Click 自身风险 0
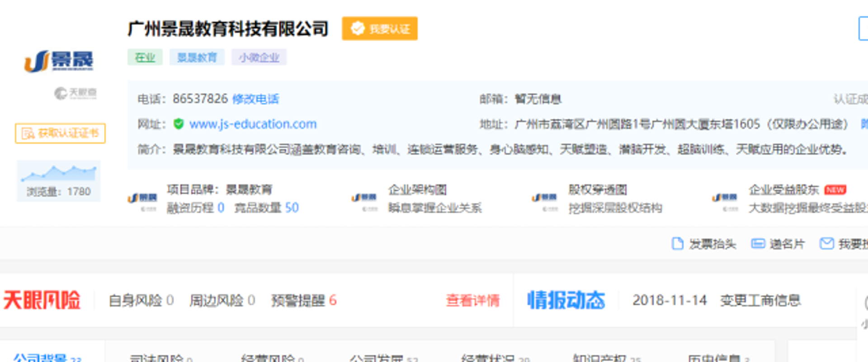868x362 pixels. pyautogui.click(x=141, y=300)
